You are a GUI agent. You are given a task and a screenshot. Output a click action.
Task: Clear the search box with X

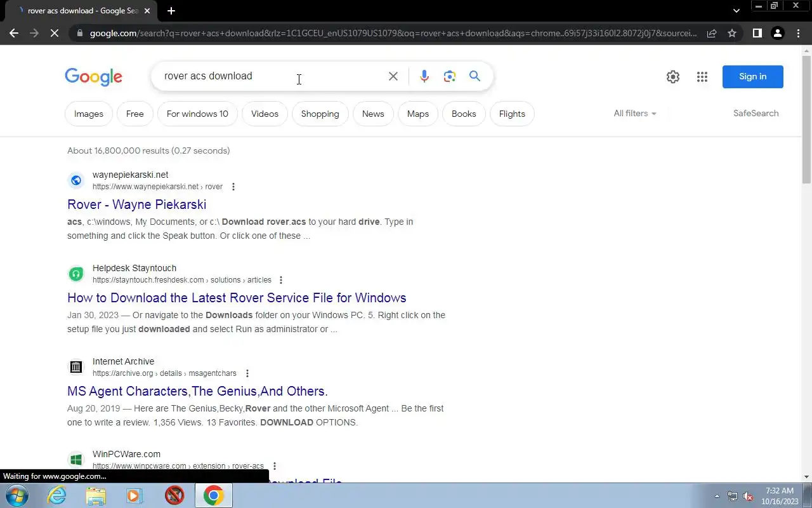coord(393,76)
